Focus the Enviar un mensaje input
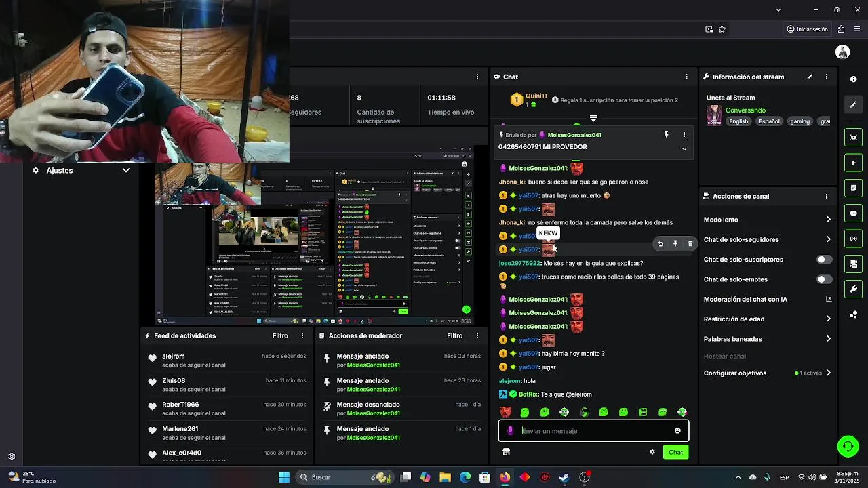Viewport: 868px width, 488px height. 594,431
